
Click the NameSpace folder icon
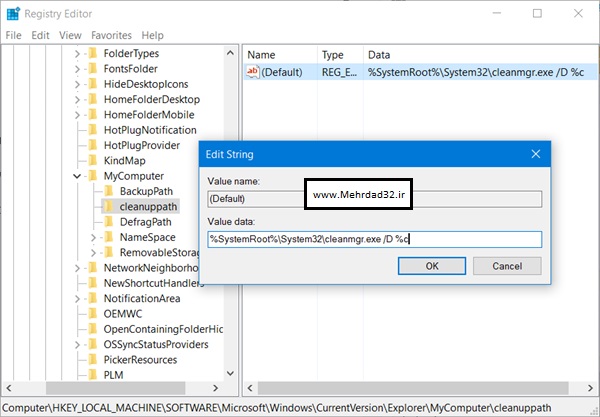[109, 237]
